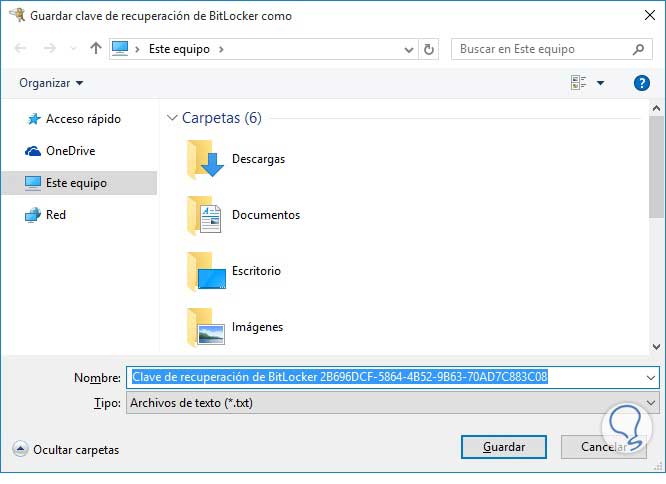
Task: Go back using the back arrow
Action: 20,48
